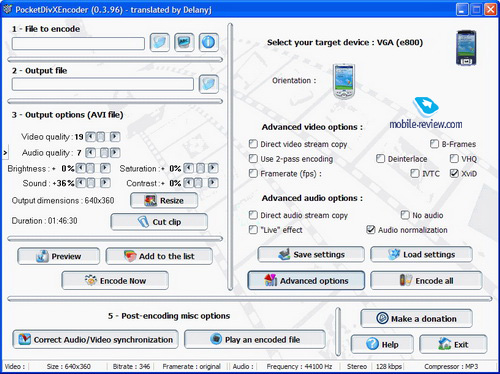This screenshot has width=500, height=374.
Task: Click 'Output dimensions : 640x360' text
Action: pyautogui.click(x=63, y=201)
